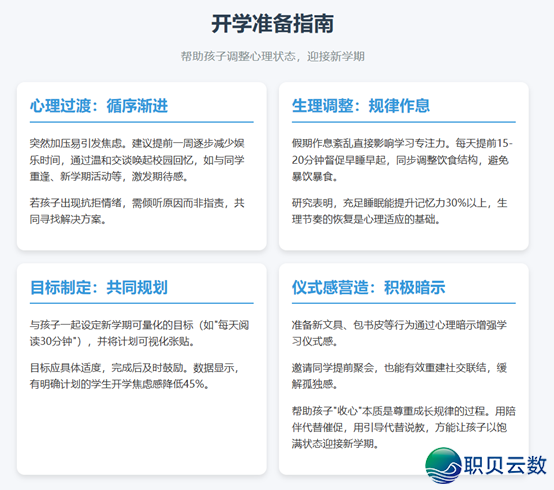This screenshot has width=554, height=490.
Task: Click the paragraph starting 研究表明，充足睡眠
Action: tap(400, 211)
